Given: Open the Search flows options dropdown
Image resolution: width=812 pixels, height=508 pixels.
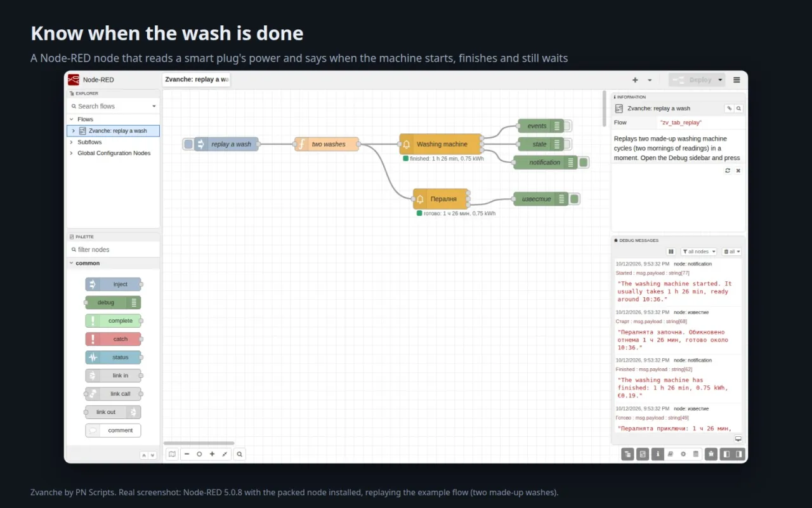Looking at the screenshot, I should (154, 106).
